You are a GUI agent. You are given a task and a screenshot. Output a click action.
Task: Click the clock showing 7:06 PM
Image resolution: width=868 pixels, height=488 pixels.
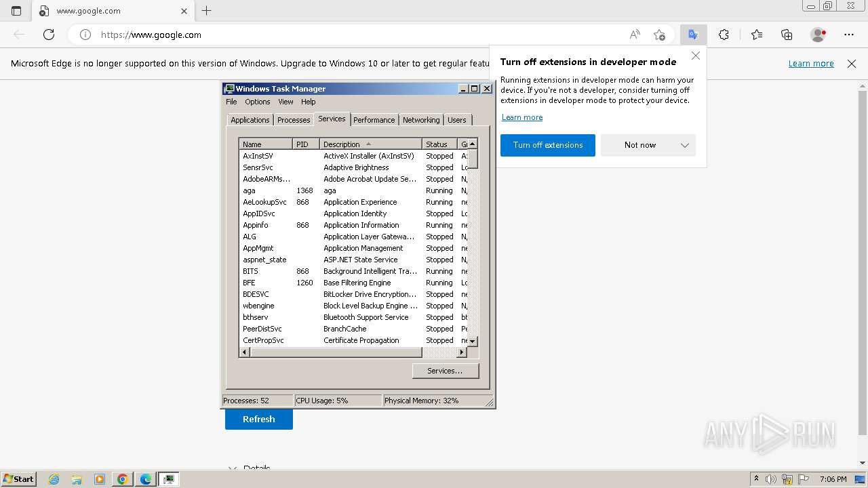coord(833,479)
